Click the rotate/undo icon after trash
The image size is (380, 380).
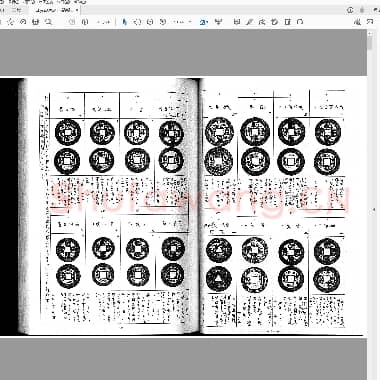tap(300, 22)
